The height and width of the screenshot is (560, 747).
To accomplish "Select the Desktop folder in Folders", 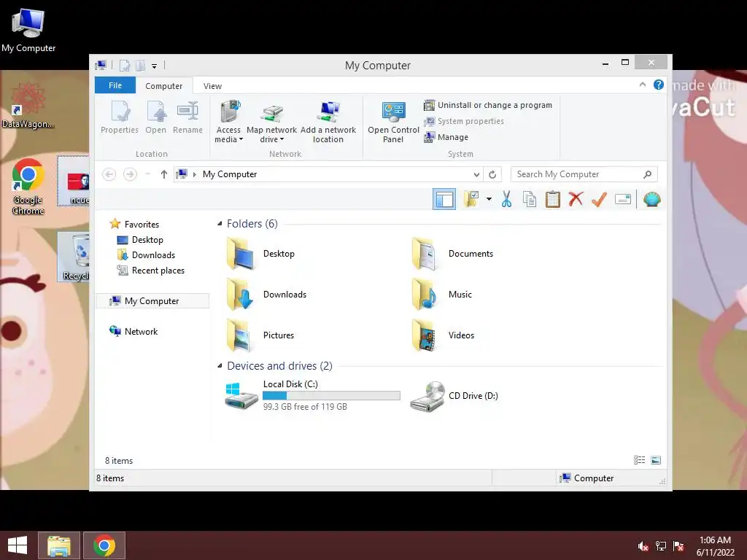I will 260,254.
